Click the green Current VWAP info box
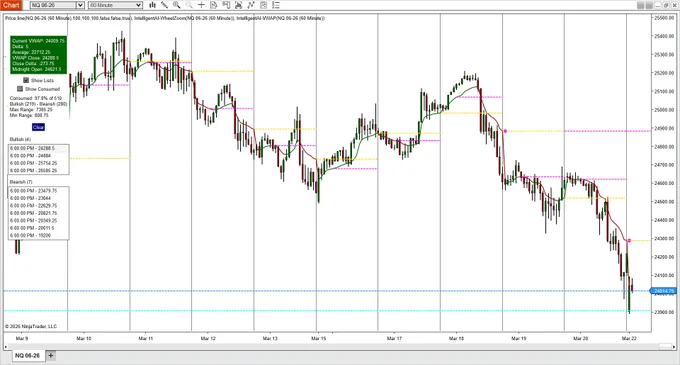This screenshot has width=680, height=365. pos(38,55)
